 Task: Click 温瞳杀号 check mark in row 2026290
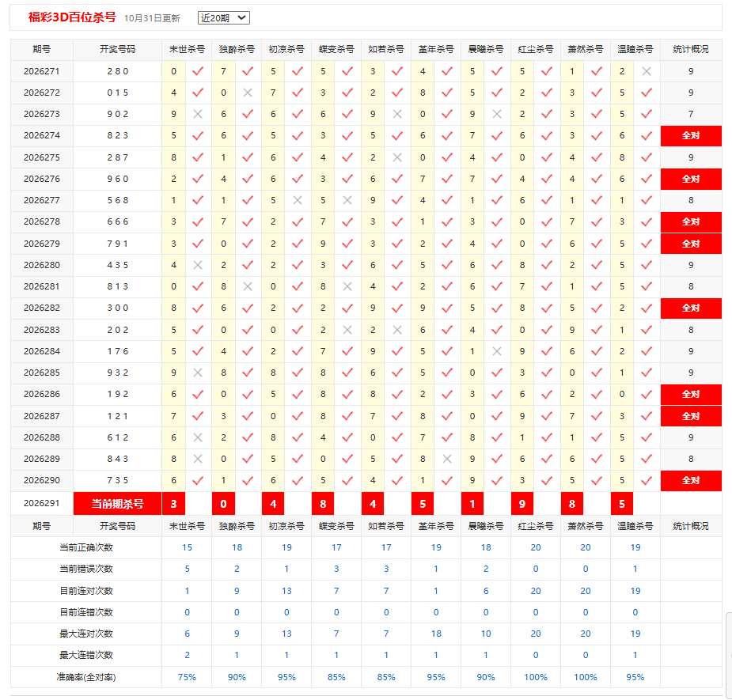pos(647,481)
